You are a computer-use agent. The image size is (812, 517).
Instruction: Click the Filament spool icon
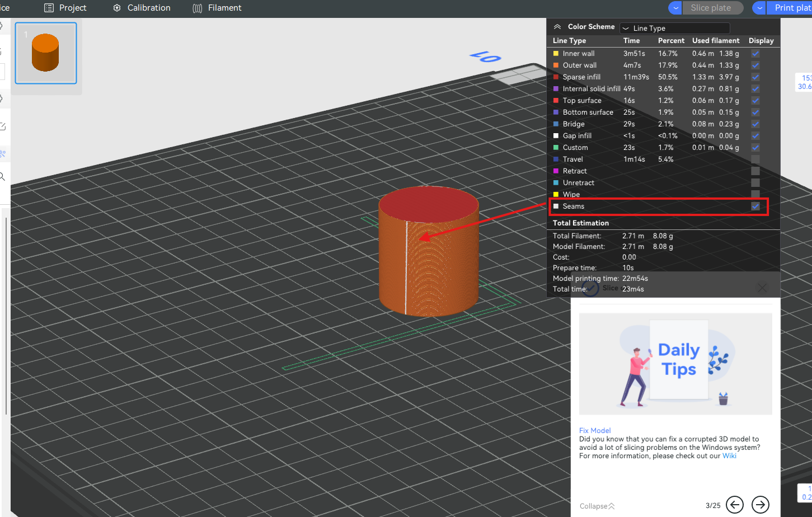tap(197, 8)
